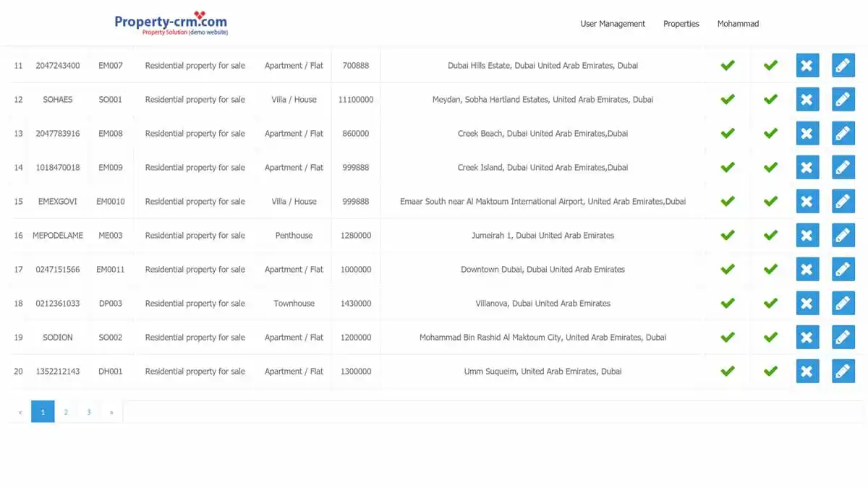The image size is (868, 488).
Task: Select the price 860000 cell
Action: pos(356,134)
